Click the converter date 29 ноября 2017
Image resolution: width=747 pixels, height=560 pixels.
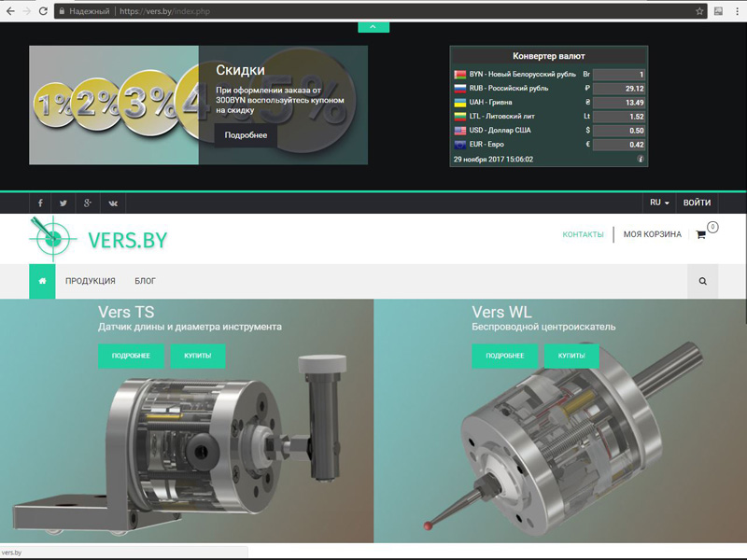494,159
